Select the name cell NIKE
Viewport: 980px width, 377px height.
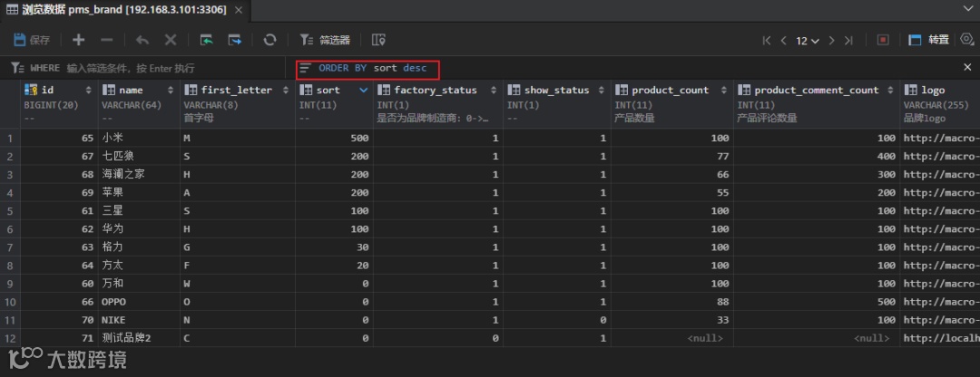(140, 320)
